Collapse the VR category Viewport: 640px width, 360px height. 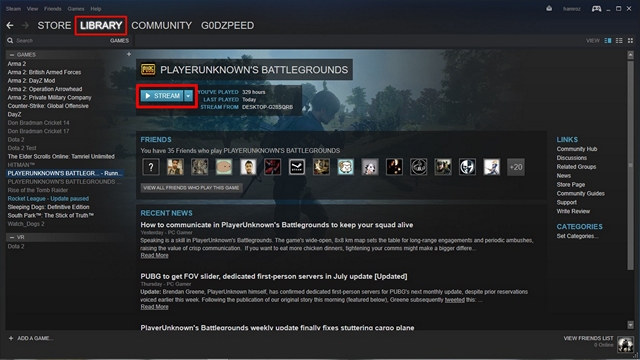12,237
